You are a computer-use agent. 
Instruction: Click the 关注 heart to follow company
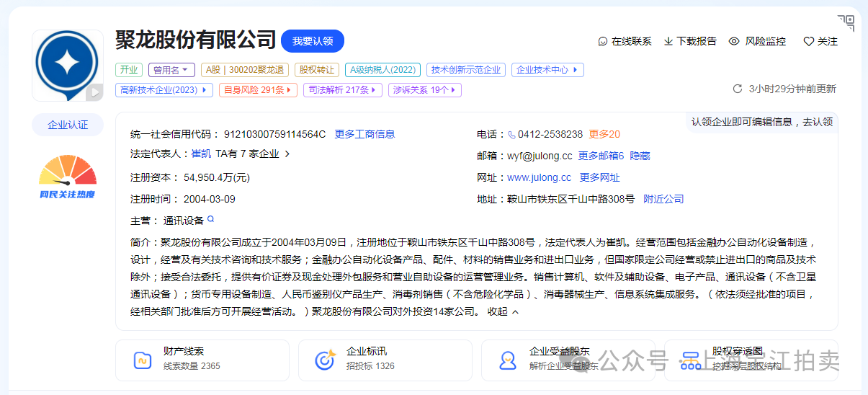[x=820, y=42]
